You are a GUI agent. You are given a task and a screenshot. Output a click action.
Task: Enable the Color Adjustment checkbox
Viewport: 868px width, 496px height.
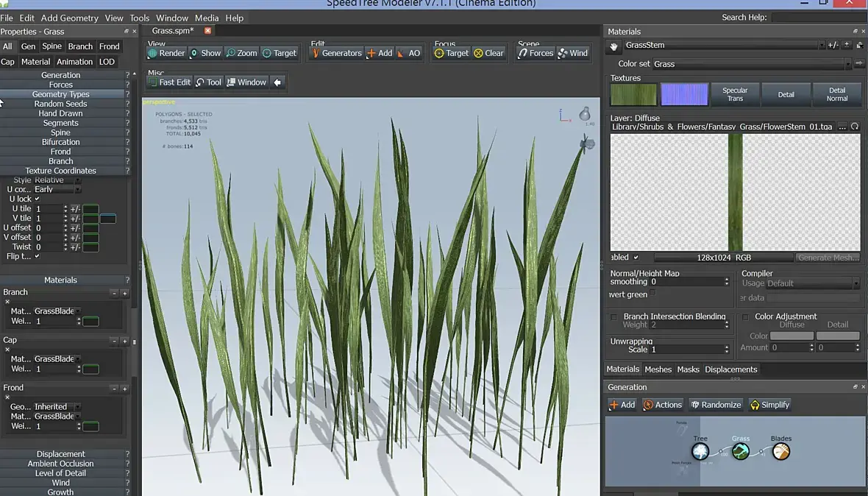tap(745, 317)
